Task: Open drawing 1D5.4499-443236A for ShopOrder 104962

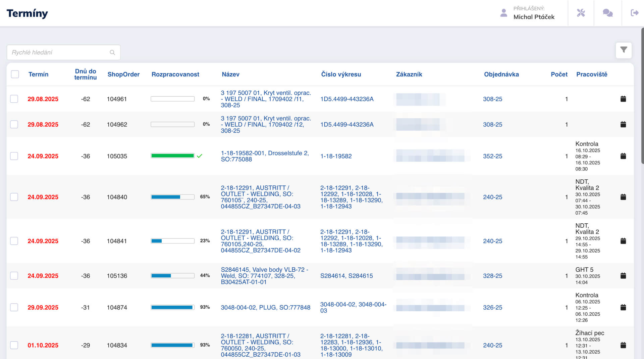Action: point(347,124)
